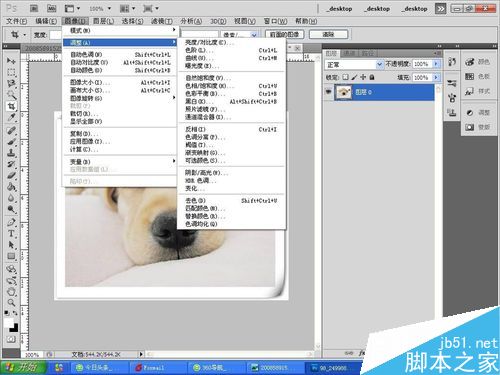
Task: Choose 色阶(L)... in adjustments submenu
Action: 231,50
